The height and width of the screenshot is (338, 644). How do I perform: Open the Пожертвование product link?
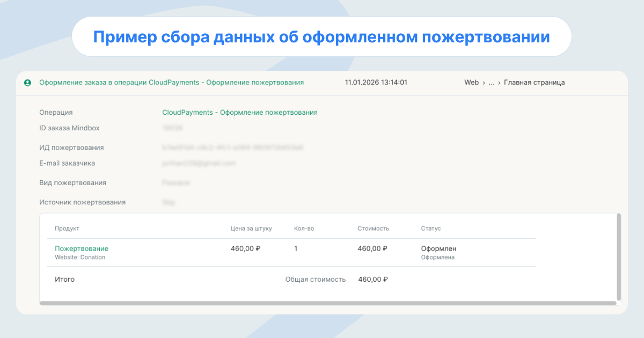tap(82, 248)
